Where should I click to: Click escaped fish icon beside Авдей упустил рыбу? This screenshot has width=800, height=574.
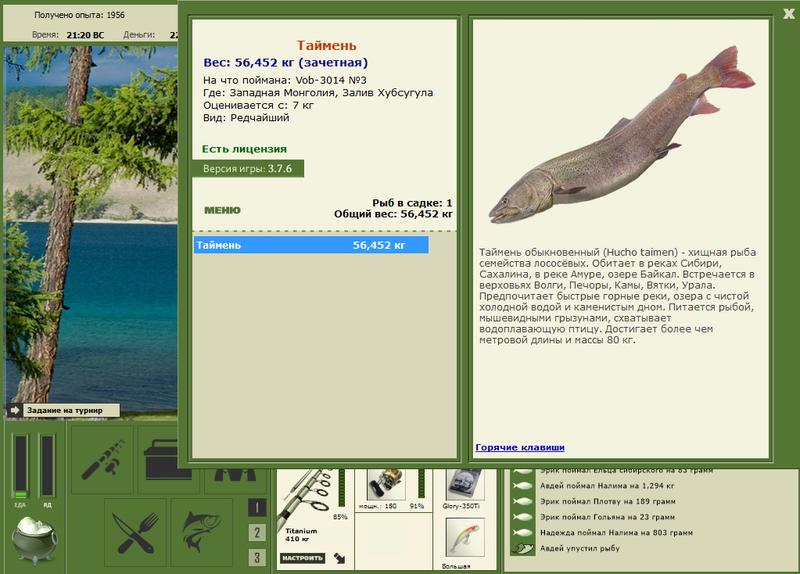(522, 548)
